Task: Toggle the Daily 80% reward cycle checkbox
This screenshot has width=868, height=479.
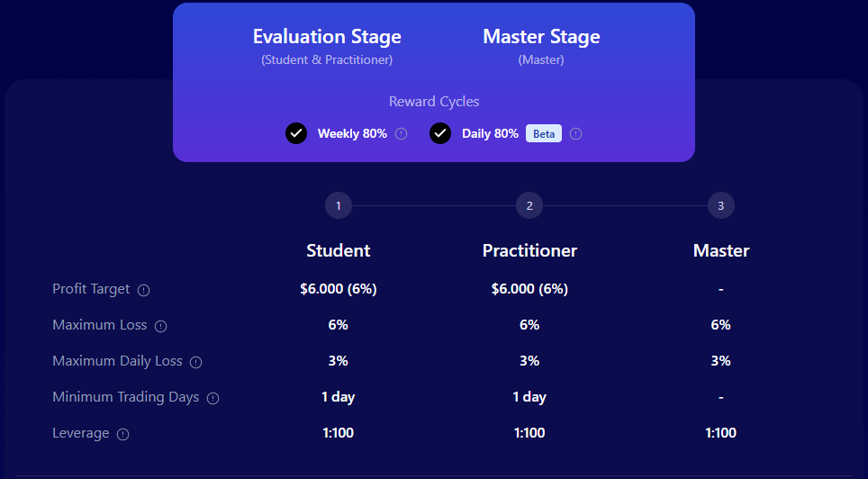Action: pos(440,133)
